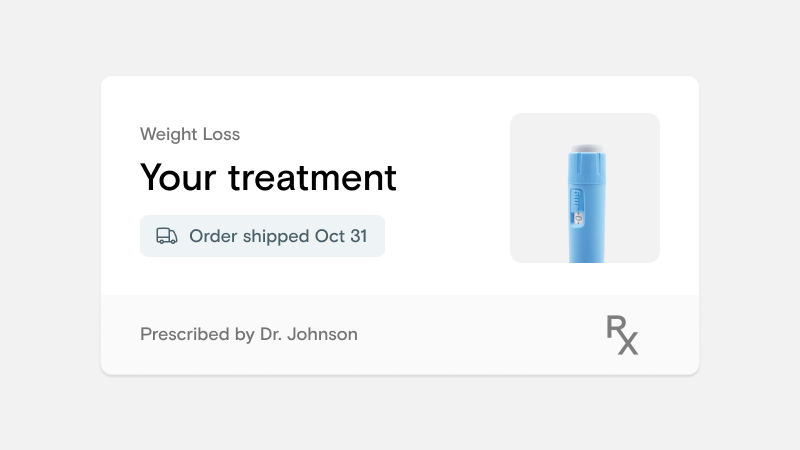Click the word "Loss" in the category label
The width and height of the screenshot is (800, 450).
[x=222, y=134]
